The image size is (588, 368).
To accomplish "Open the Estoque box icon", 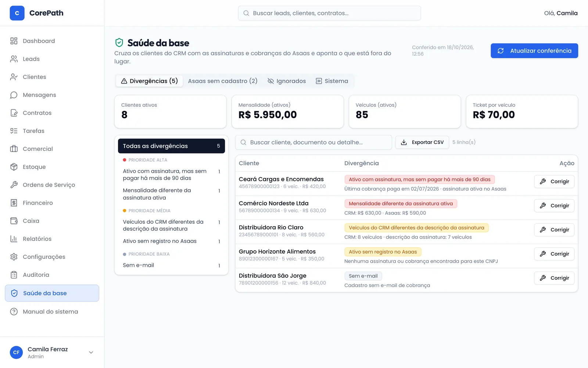I will coord(14,167).
